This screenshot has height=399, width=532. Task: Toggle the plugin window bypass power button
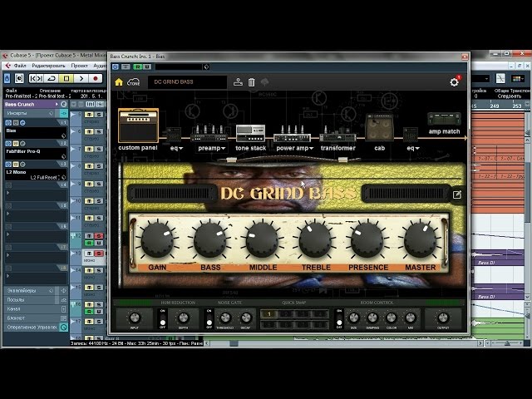[116, 66]
